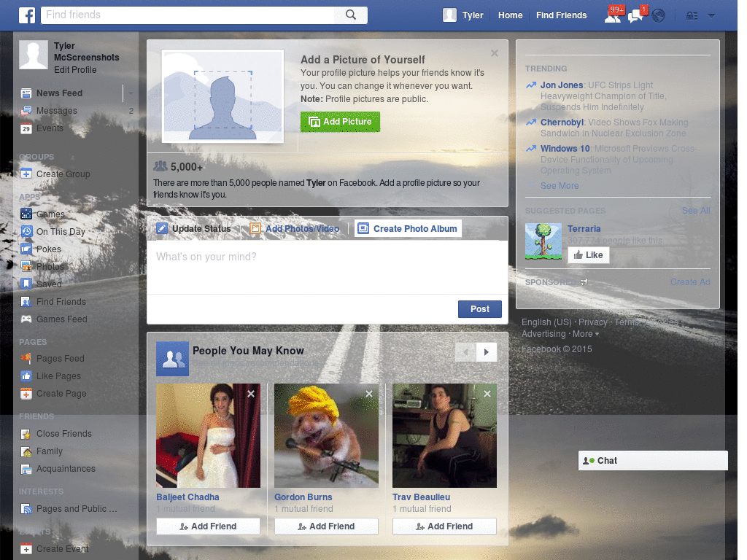Open Close Friends list

point(64,434)
